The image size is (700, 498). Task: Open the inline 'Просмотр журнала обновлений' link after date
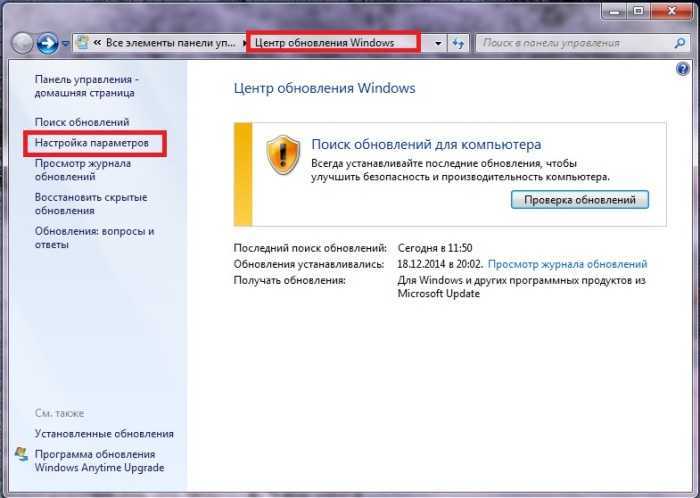coord(567,264)
